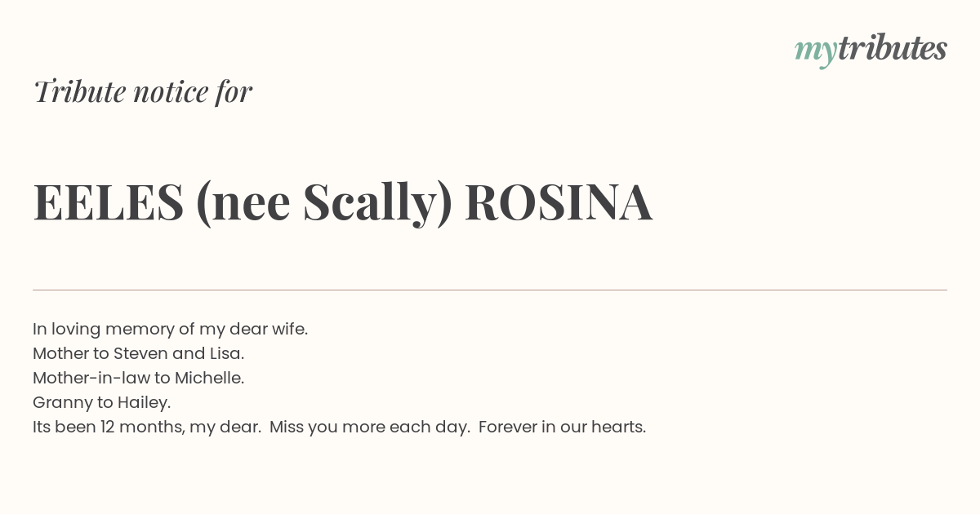This screenshot has height=514, width=980.
Task: Click the "tributes" word in the logo
Action: point(892,48)
